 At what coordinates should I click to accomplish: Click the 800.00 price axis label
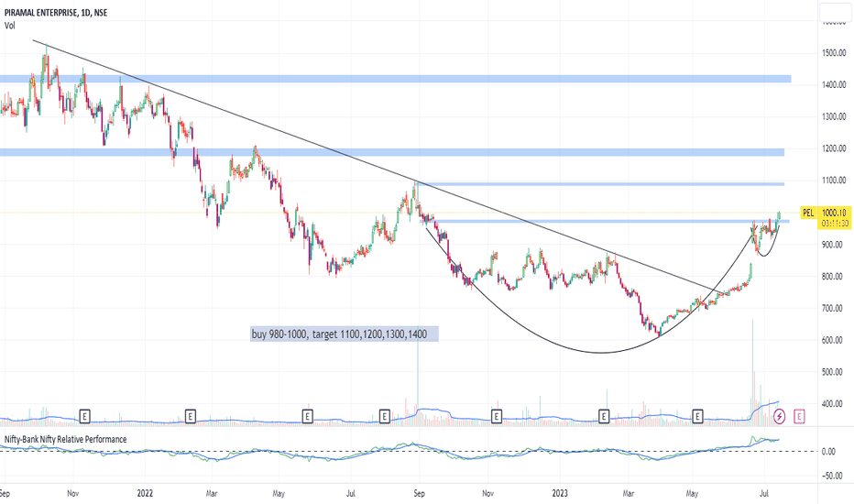(x=834, y=276)
